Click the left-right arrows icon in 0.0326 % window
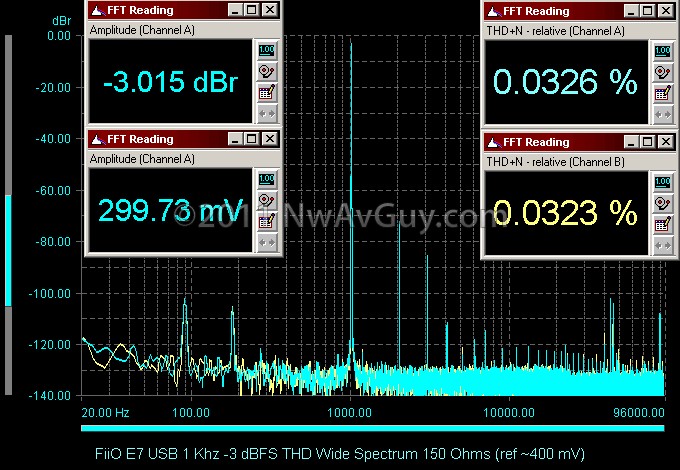Image resolution: width=680 pixels, height=470 pixels. pyautogui.click(x=663, y=114)
